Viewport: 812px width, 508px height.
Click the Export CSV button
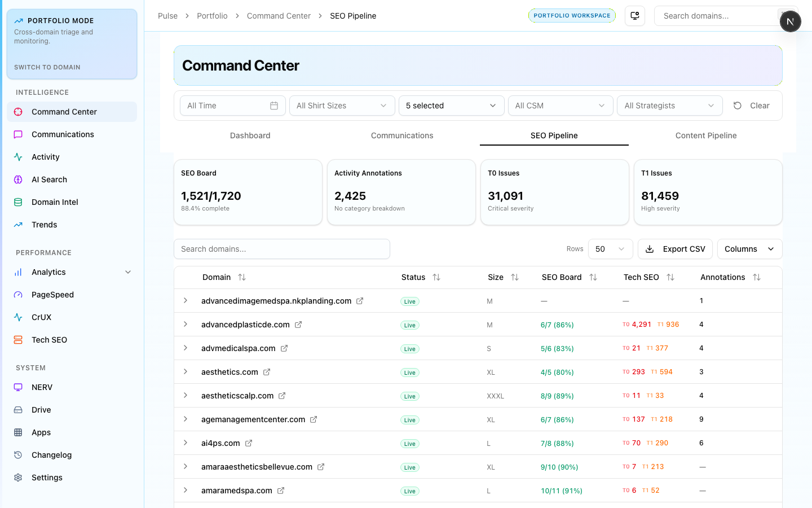point(675,249)
